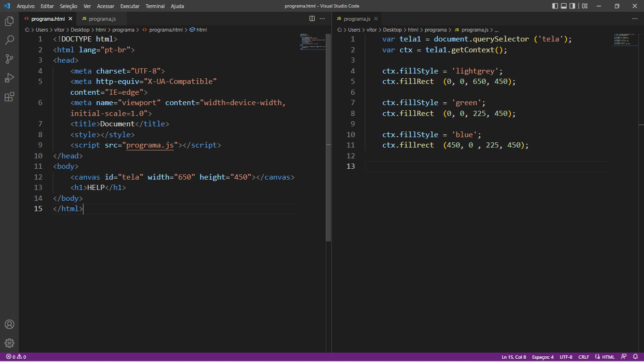Click the VS Code logo icon

[7, 6]
